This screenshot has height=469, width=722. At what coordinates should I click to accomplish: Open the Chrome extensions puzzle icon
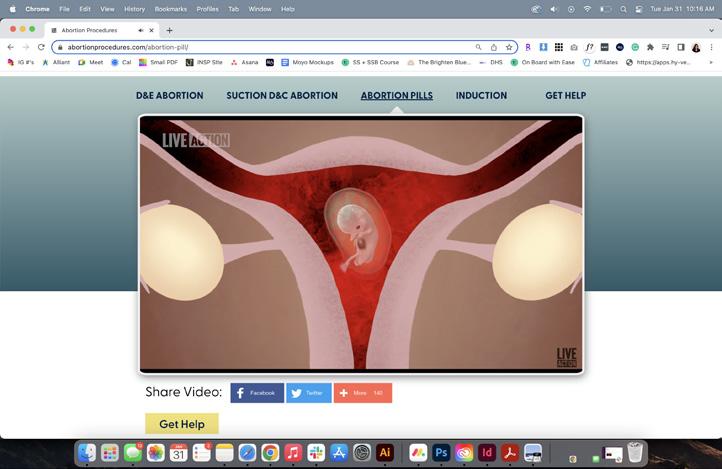click(x=650, y=47)
